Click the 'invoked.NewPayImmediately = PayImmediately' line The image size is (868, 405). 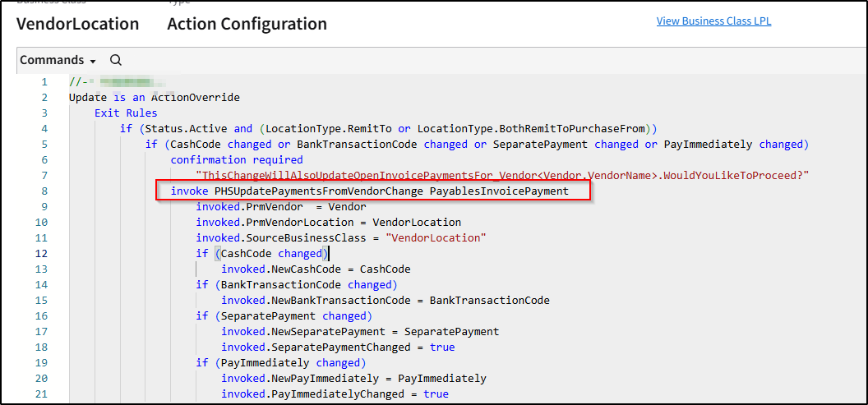(x=353, y=379)
